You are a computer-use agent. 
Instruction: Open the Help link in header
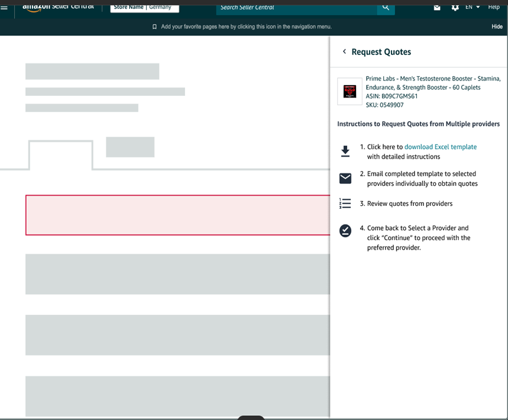494,7
